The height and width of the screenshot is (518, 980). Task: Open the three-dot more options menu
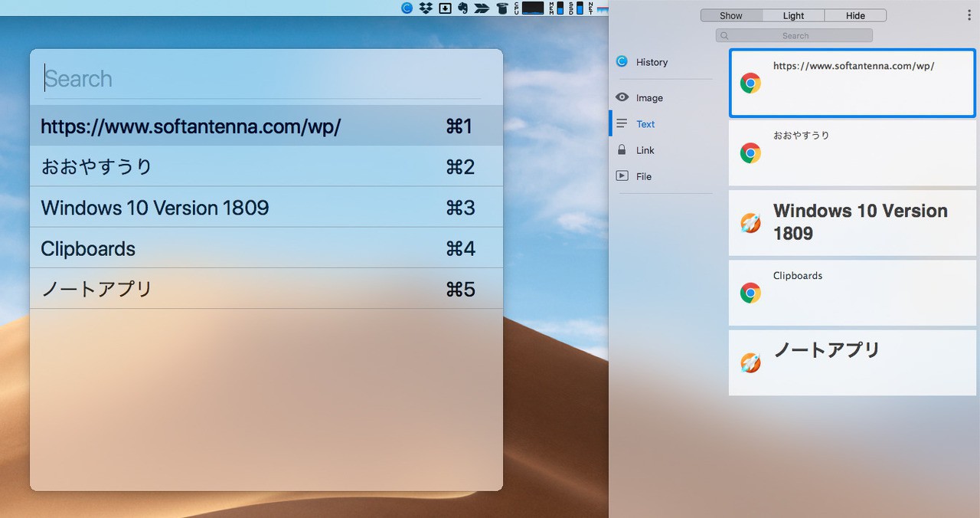click(x=970, y=15)
